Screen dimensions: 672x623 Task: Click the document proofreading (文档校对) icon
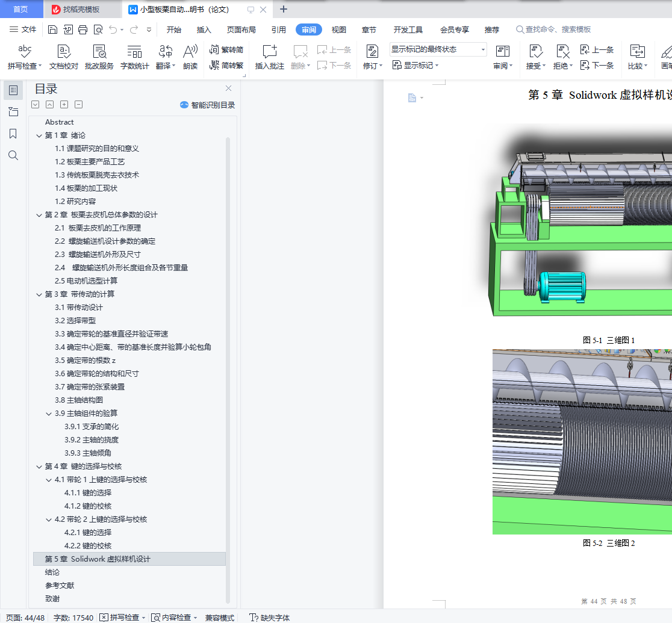[x=64, y=52]
